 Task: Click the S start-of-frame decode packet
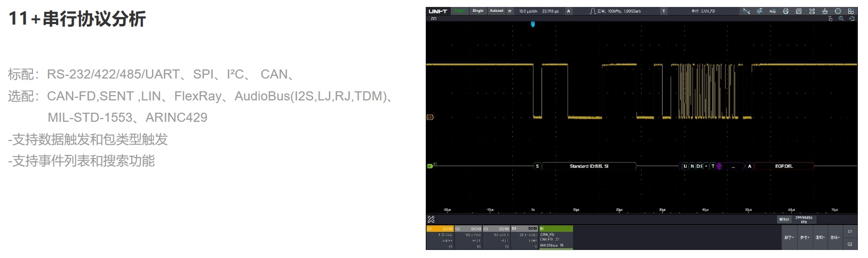(537, 166)
